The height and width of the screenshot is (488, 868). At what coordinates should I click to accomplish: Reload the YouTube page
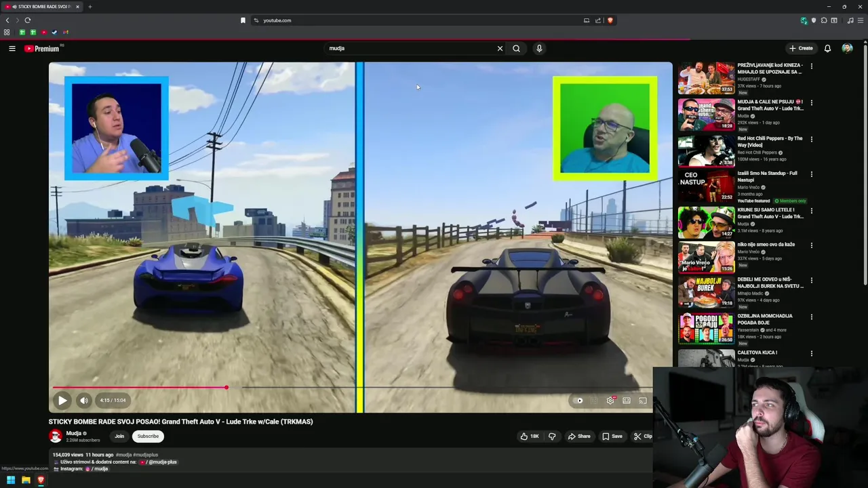click(28, 20)
